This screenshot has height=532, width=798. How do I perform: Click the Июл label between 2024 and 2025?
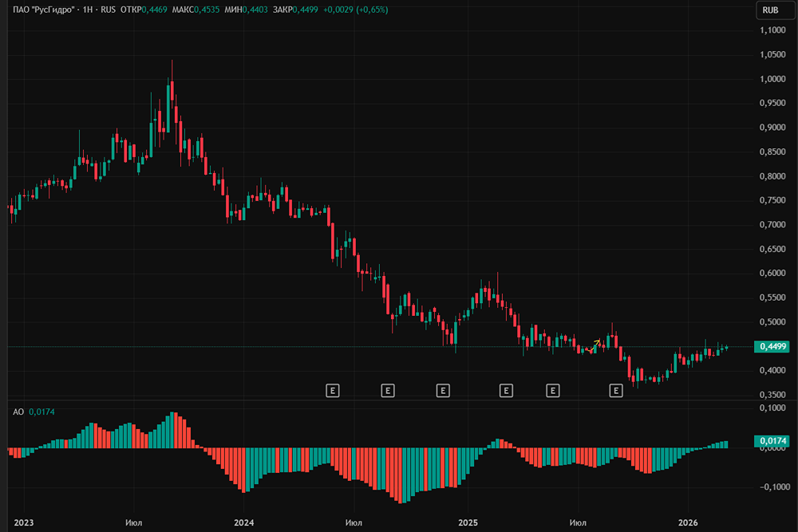[x=354, y=522]
